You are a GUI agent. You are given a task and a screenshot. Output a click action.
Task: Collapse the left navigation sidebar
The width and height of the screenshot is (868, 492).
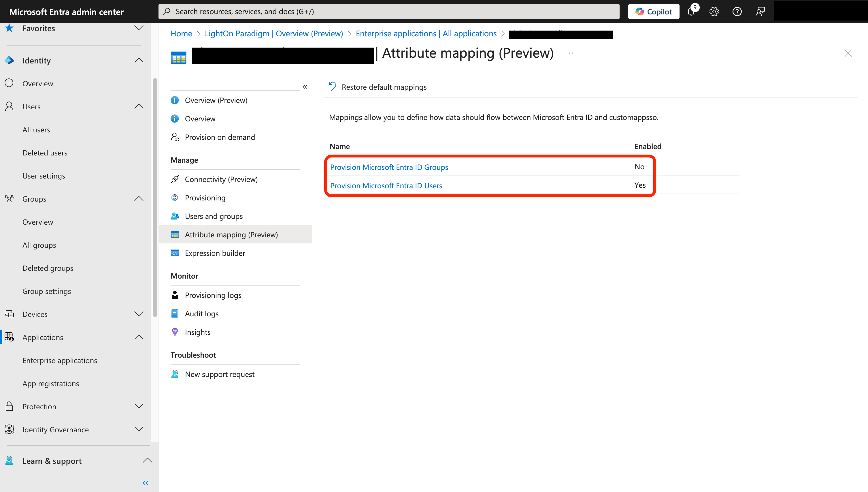click(x=146, y=482)
